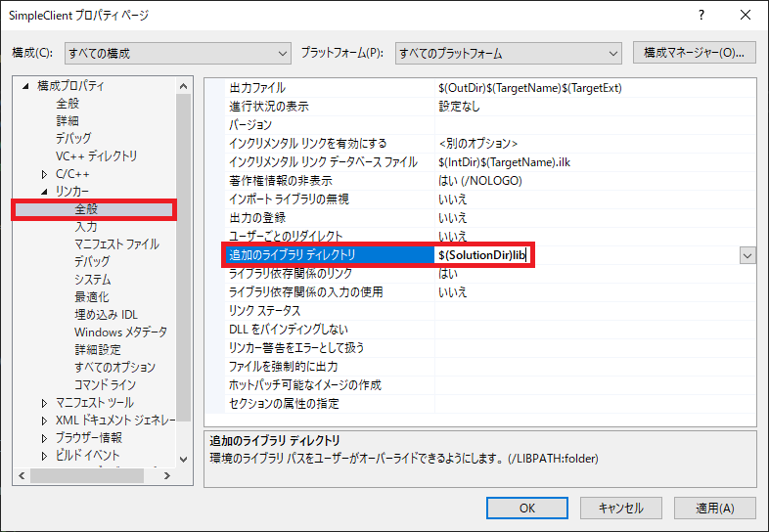Select VC++ ディレクトリ in the tree
Viewport: 769px width, 532px height.
[96, 156]
